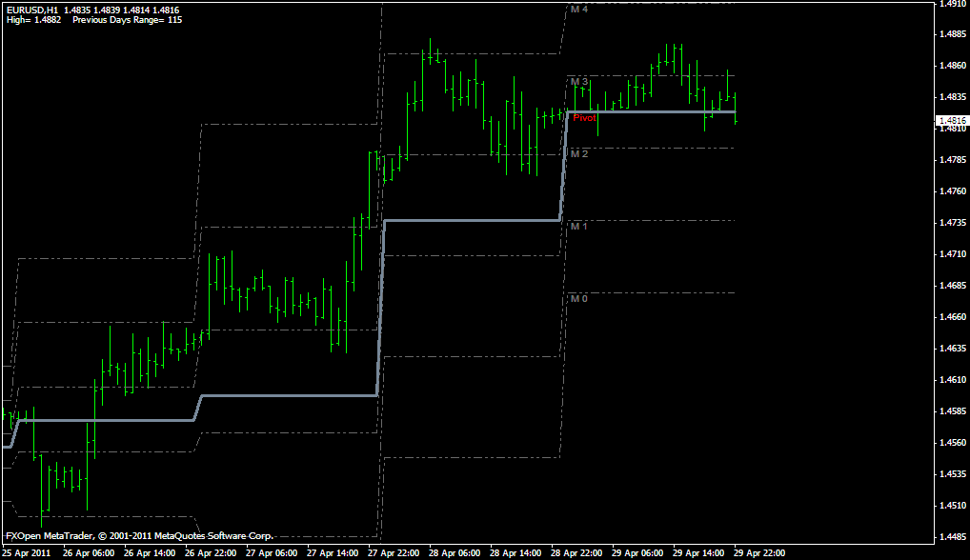Click the High= 1.4882 readout
The height and width of the screenshot is (560, 970).
[x=34, y=20]
